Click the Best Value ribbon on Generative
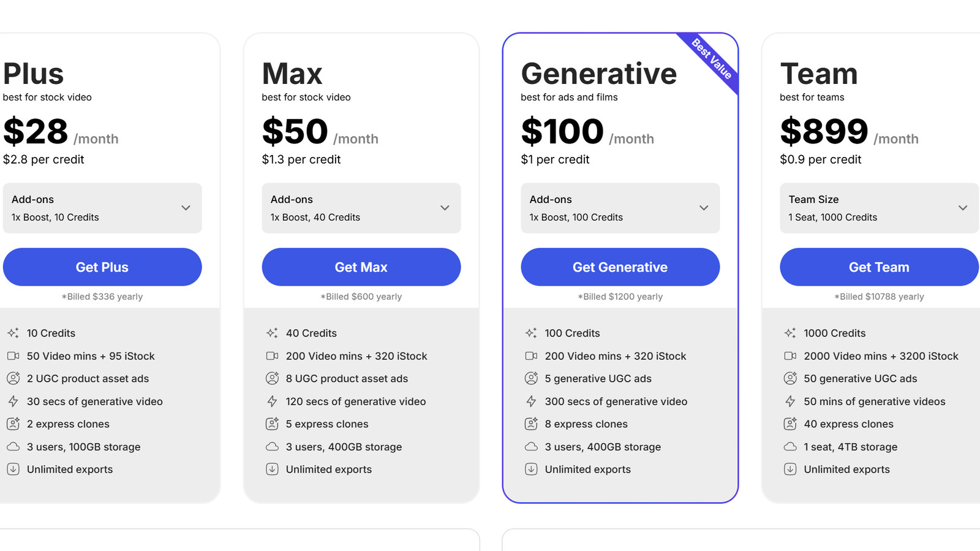The width and height of the screenshot is (980, 551). tap(710, 59)
